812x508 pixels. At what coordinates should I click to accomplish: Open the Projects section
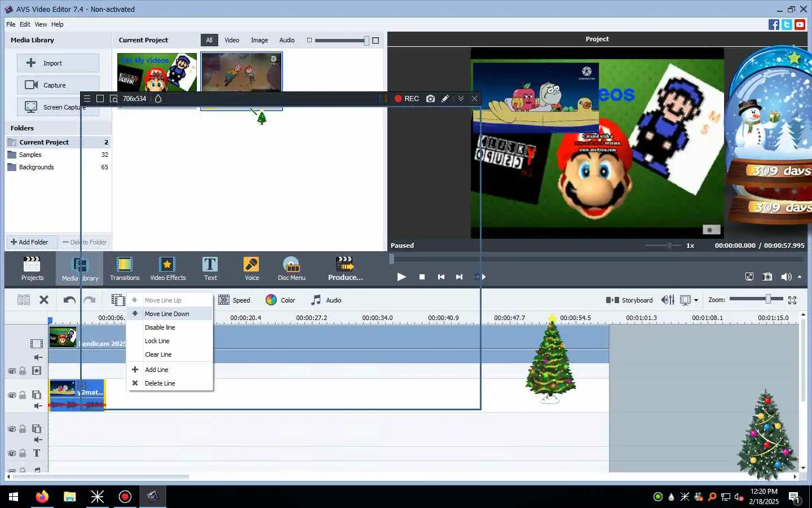(32, 268)
